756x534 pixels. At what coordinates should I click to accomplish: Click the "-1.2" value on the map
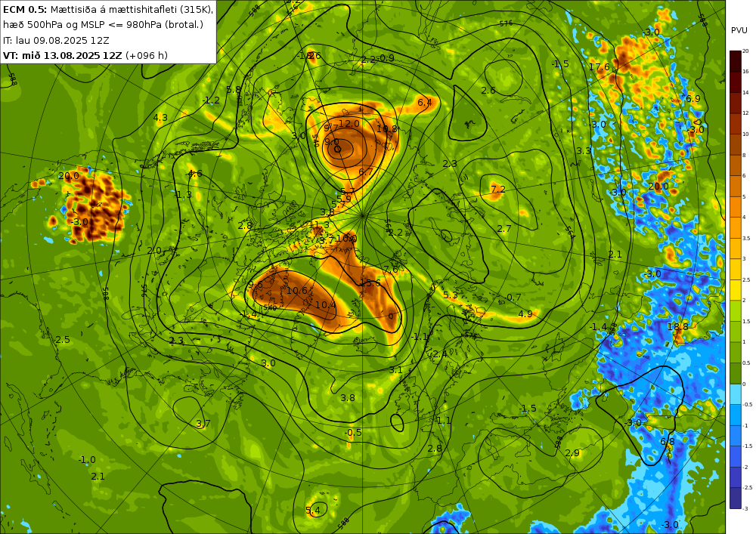point(211,100)
